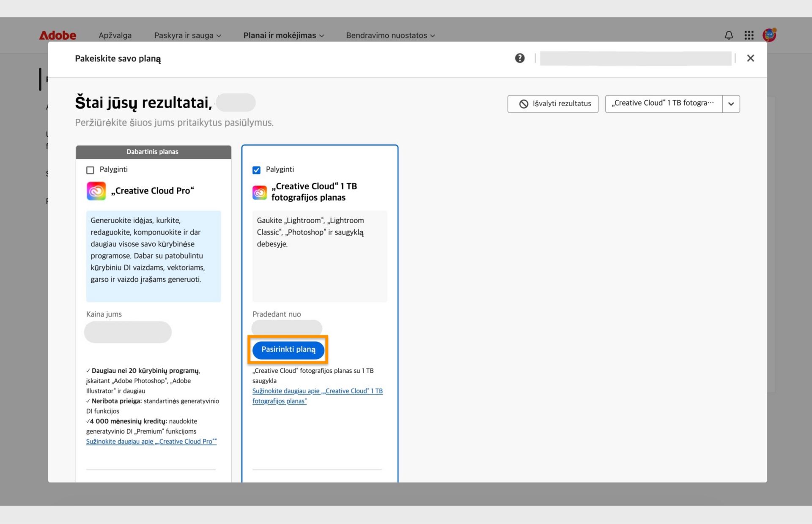Click the help question mark icon
Viewport: 812px width, 524px height.
[x=519, y=58]
